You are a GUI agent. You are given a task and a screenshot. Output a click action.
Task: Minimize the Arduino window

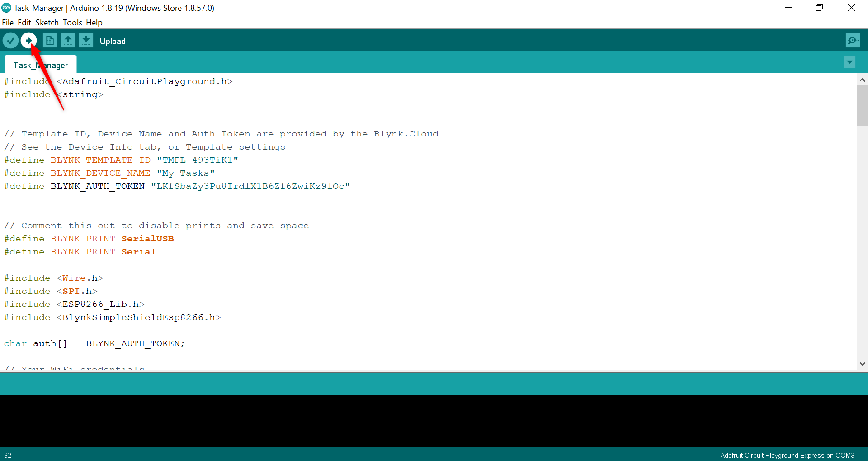pos(788,8)
